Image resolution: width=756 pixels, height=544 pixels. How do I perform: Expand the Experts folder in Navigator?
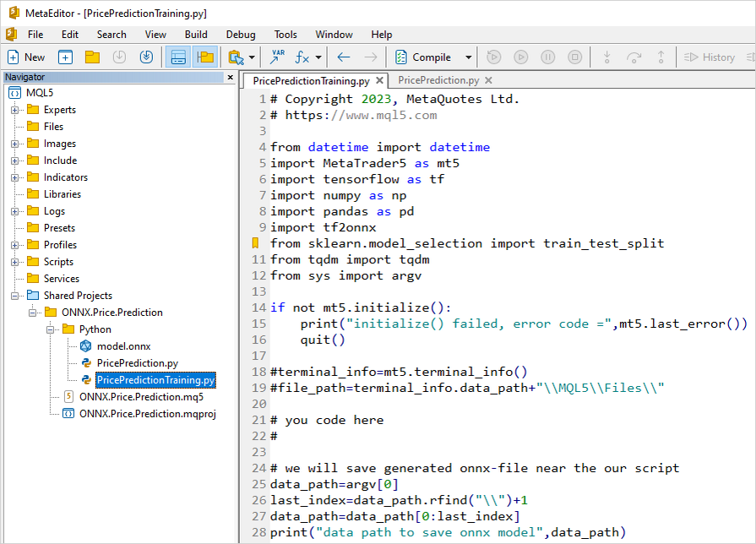15,109
